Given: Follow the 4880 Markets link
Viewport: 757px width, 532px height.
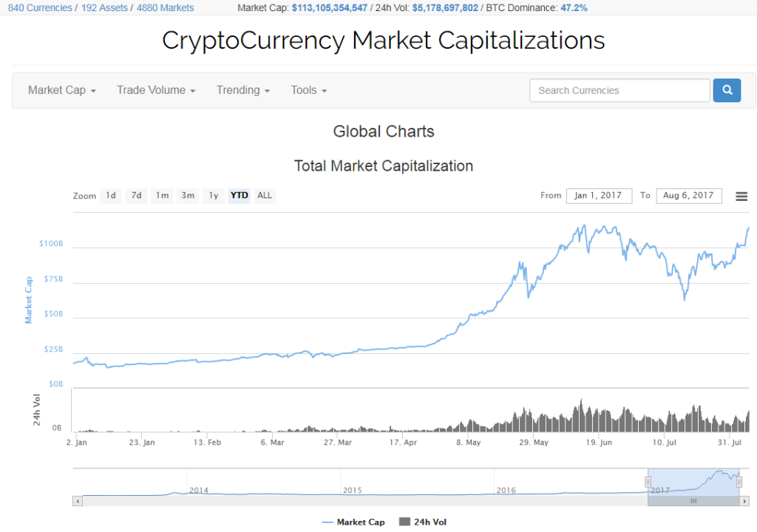Looking at the screenshot, I should tap(165, 8).
